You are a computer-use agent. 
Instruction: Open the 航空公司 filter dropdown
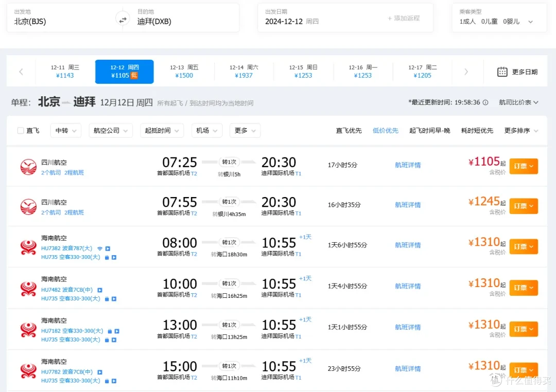111,131
